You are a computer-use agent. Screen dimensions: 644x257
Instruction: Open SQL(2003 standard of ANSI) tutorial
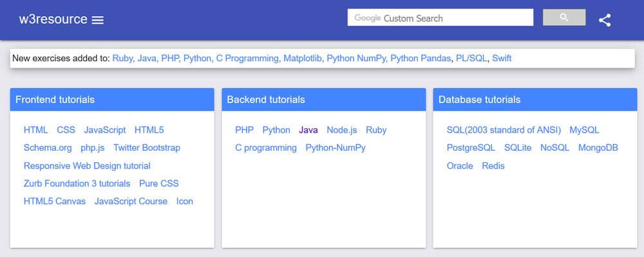click(504, 130)
